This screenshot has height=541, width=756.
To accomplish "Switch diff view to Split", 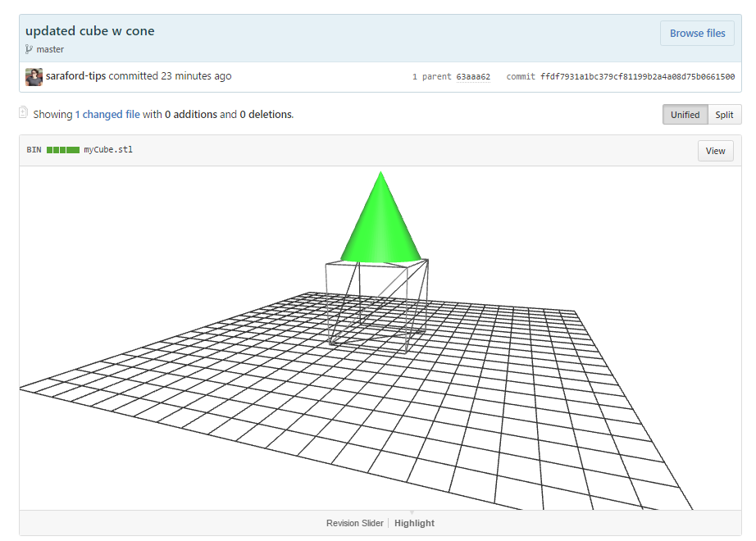I will 724,115.
